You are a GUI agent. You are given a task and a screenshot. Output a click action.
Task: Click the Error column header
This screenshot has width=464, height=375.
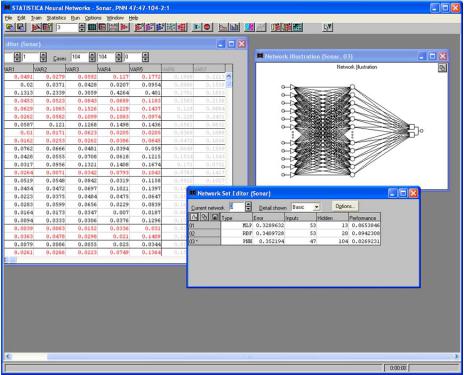pos(269,218)
